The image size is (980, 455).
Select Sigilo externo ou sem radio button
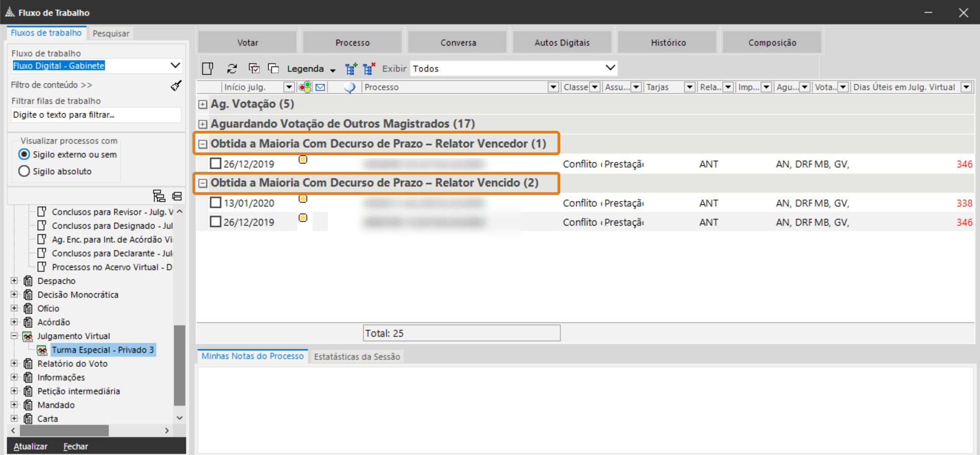(x=24, y=154)
